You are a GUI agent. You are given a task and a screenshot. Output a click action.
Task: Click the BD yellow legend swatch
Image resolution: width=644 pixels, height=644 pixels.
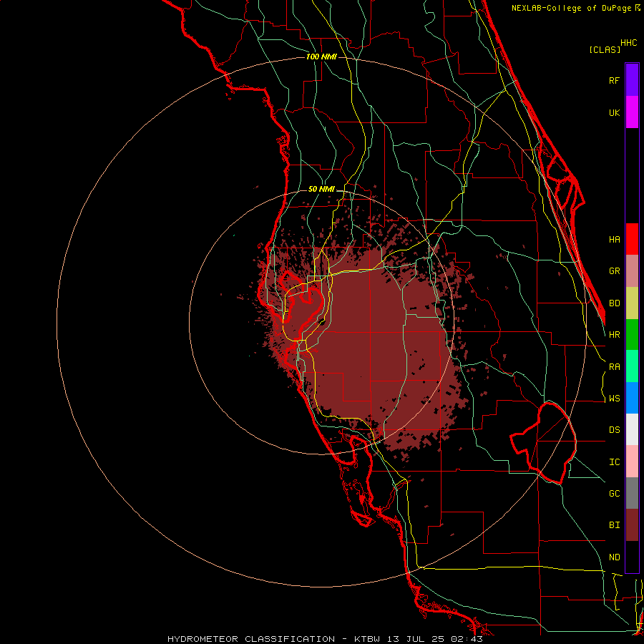tap(632, 303)
